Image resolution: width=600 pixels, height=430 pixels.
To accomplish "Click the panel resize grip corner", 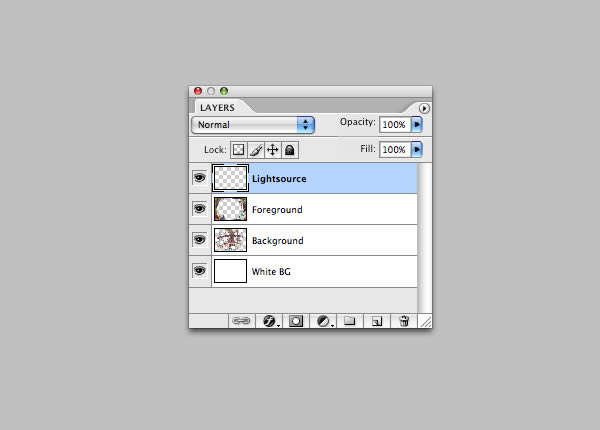I will pos(425,321).
